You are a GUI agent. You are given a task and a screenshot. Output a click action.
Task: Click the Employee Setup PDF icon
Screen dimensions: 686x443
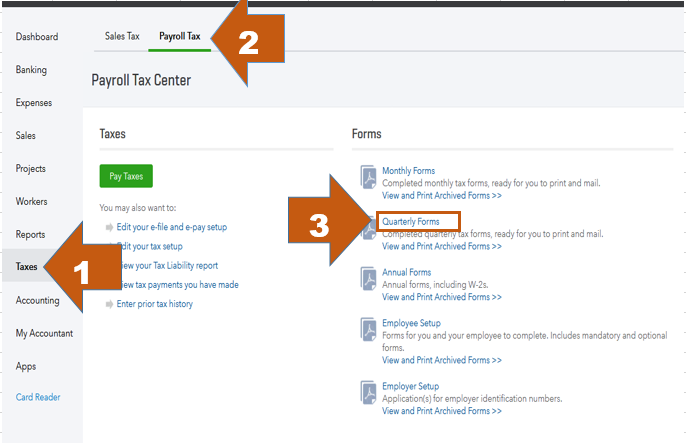368,329
